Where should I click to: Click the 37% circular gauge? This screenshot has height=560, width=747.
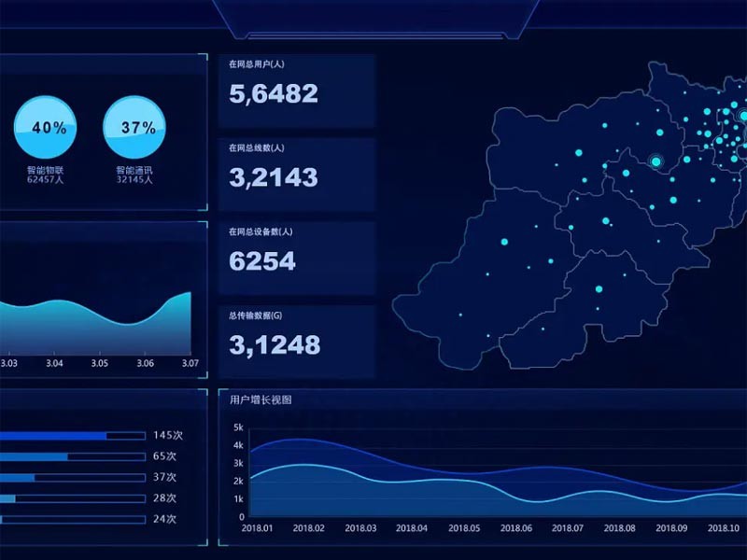click(x=134, y=128)
